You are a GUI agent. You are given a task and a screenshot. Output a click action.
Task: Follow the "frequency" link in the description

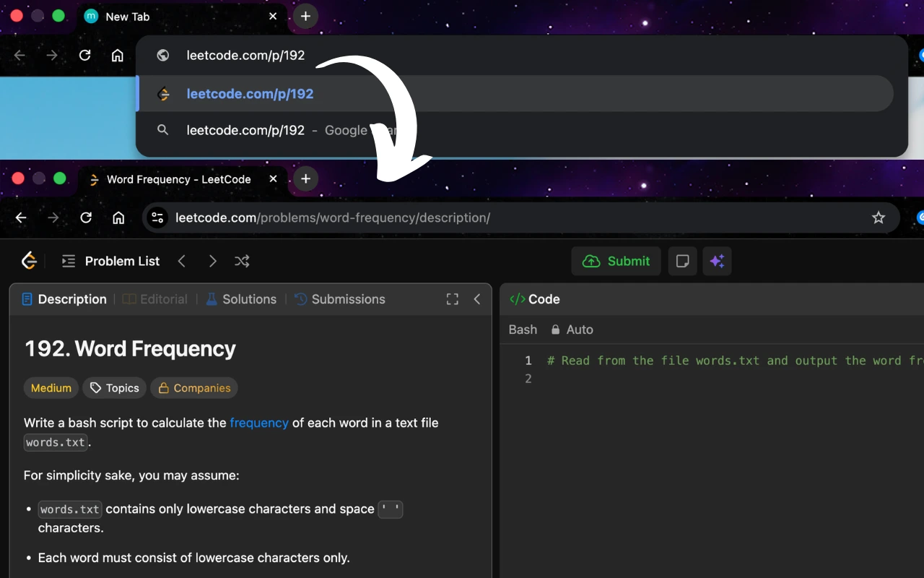point(259,423)
